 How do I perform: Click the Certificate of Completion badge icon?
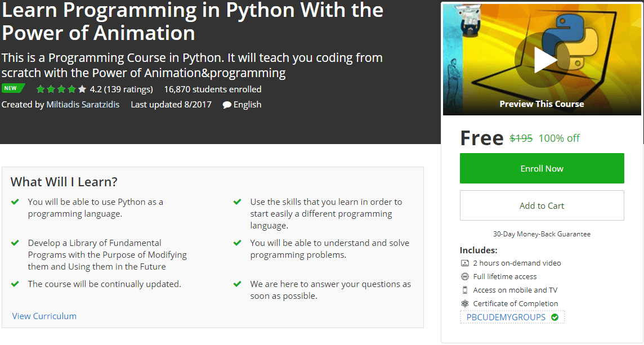click(x=465, y=303)
